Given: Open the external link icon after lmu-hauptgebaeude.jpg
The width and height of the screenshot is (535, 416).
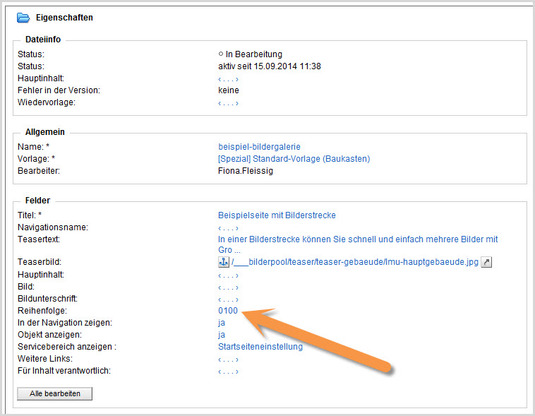Looking at the screenshot, I should click(x=487, y=262).
